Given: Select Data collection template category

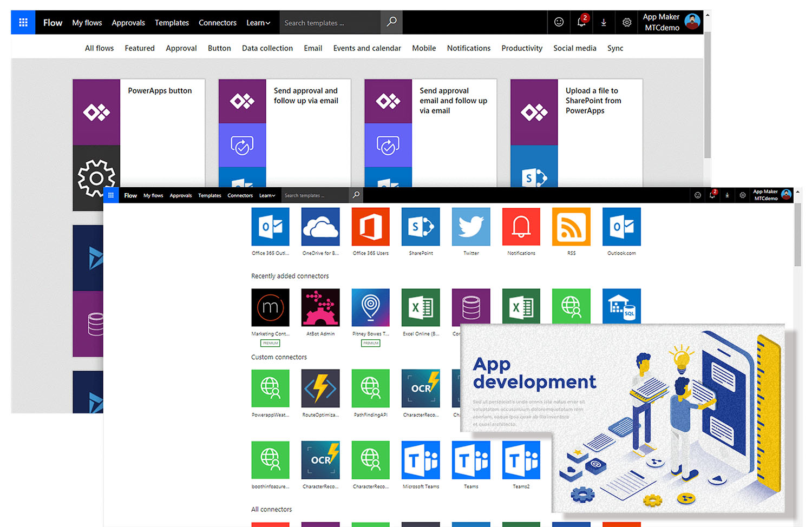Looking at the screenshot, I should 267,48.
